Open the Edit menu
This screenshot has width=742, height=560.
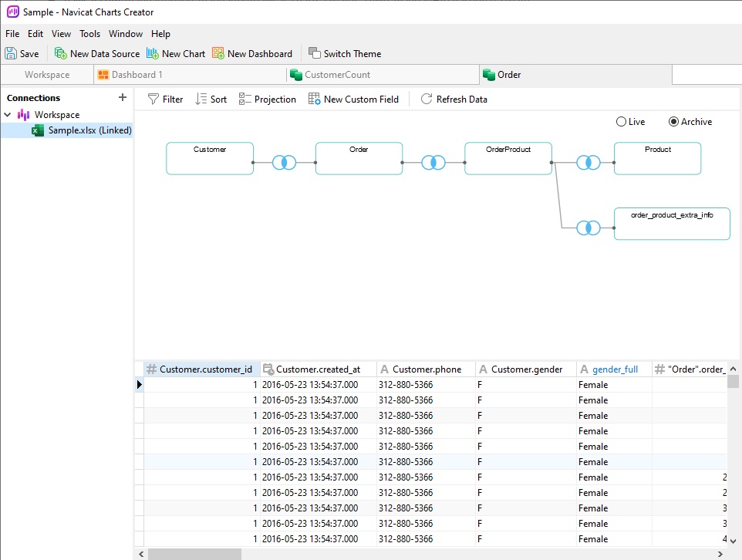click(x=35, y=34)
